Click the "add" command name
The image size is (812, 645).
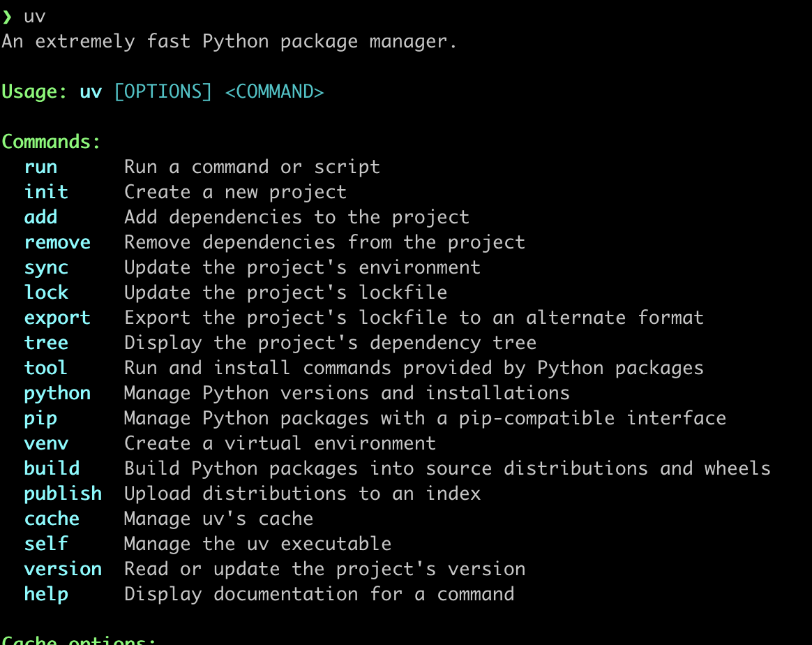click(x=40, y=218)
